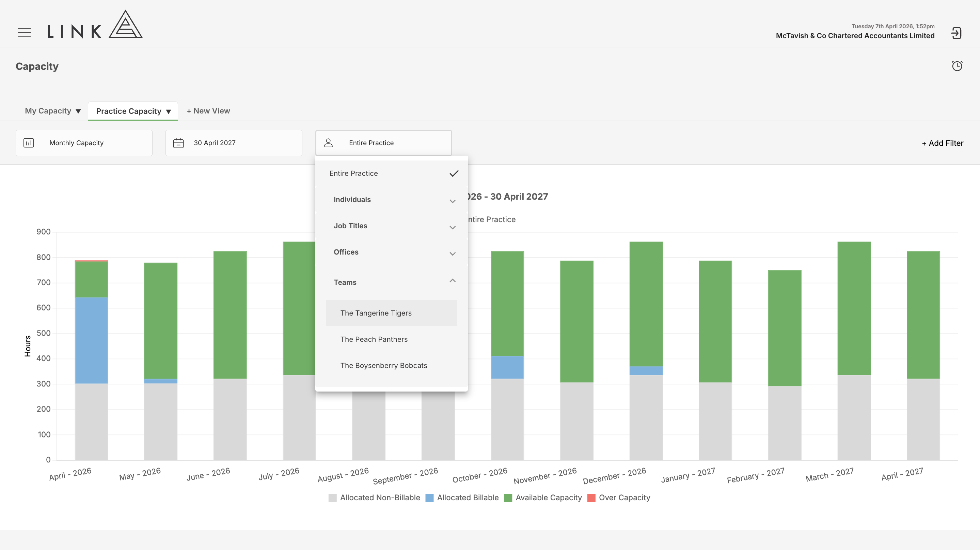Click the green segment of May 2026 bar
Image resolution: width=980 pixels, height=550 pixels.
click(x=160, y=321)
